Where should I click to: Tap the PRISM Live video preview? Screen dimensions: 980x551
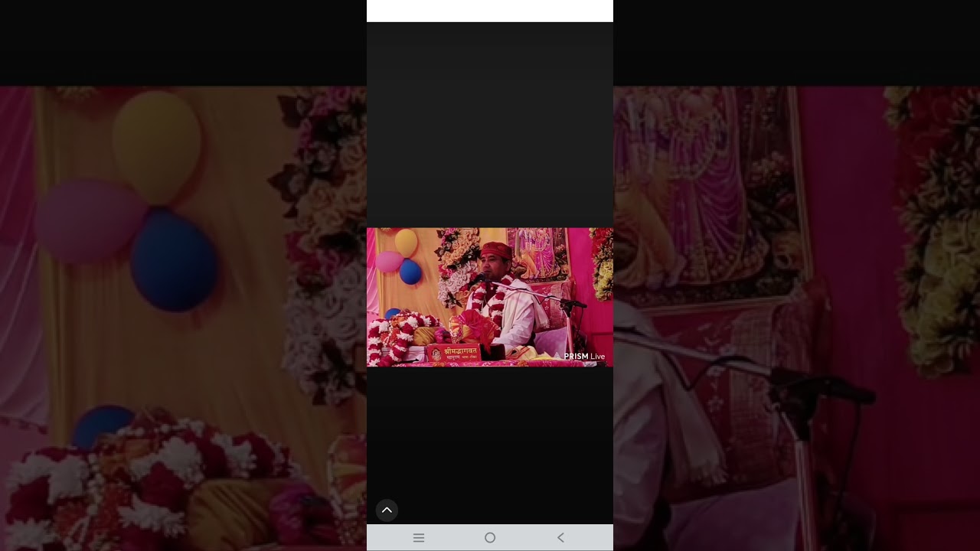(490, 297)
